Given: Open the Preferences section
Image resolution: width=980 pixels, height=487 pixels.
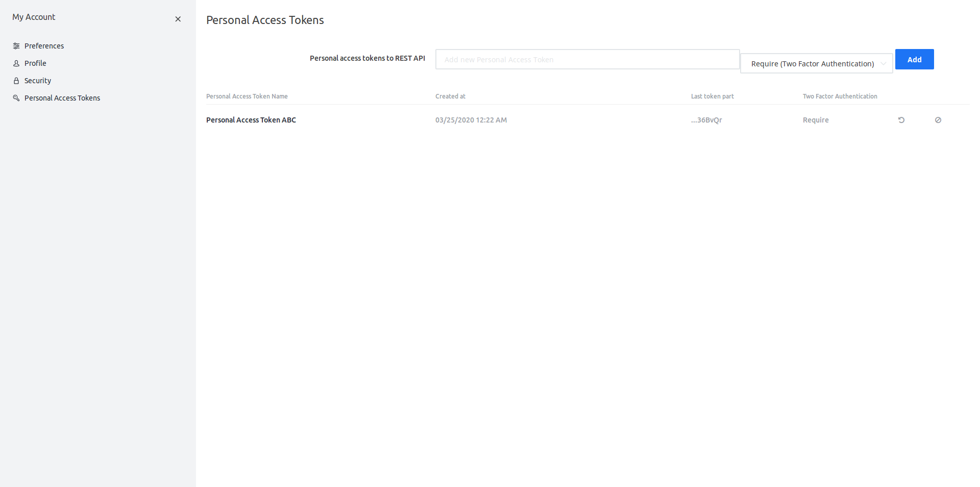Looking at the screenshot, I should click(43, 45).
